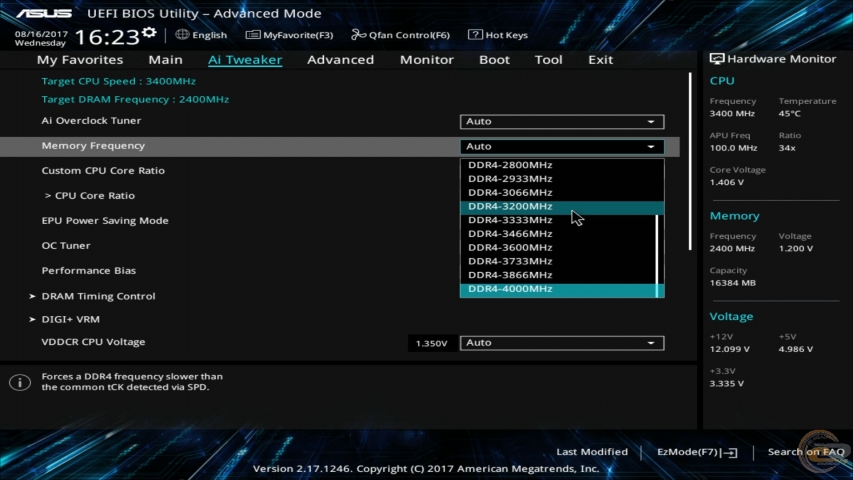Open MyFavorite(F3) from the top bar
The width and height of the screenshot is (853, 480).
pyautogui.click(x=289, y=35)
